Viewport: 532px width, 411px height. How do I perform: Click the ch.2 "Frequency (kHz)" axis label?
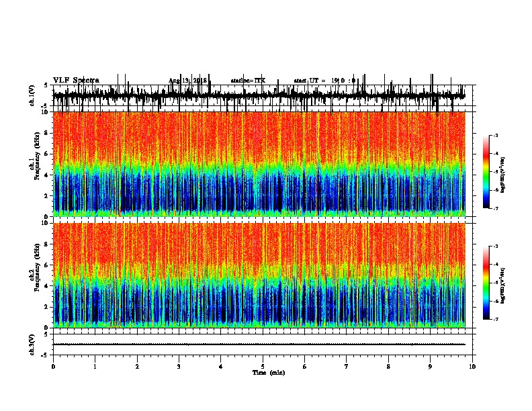[37, 267]
